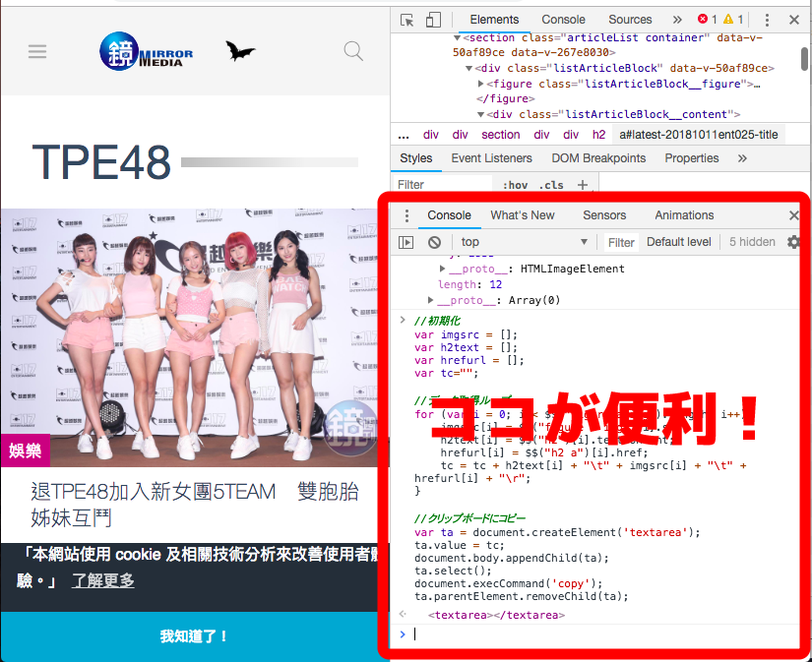Expand __proto__: HTMLImageElement
812x662 pixels.
click(442, 269)
